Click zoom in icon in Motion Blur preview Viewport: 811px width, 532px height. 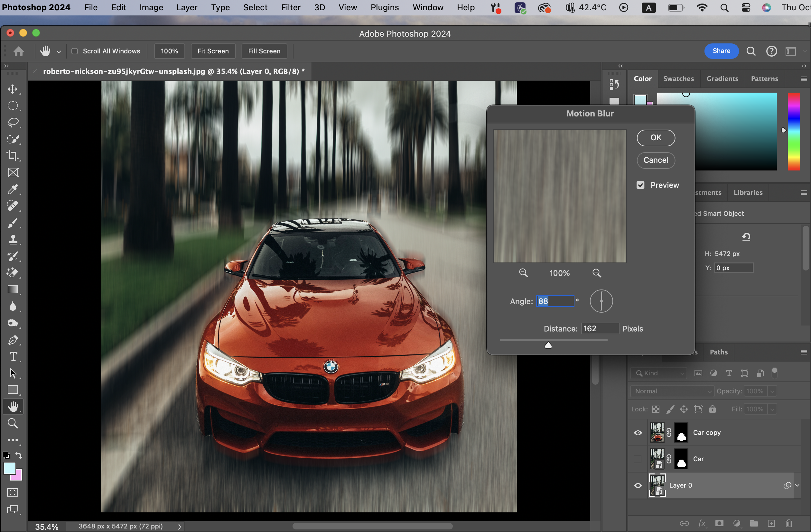click(597, 273)
